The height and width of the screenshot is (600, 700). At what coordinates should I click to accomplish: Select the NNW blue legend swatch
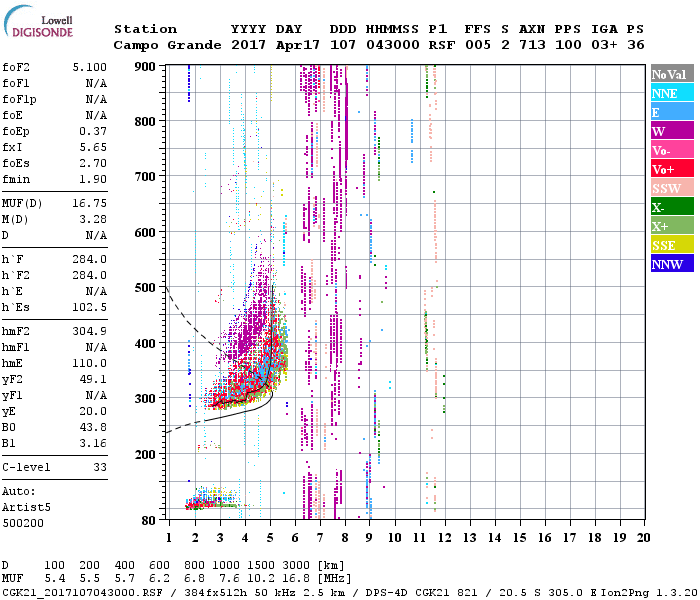[672, 264]
